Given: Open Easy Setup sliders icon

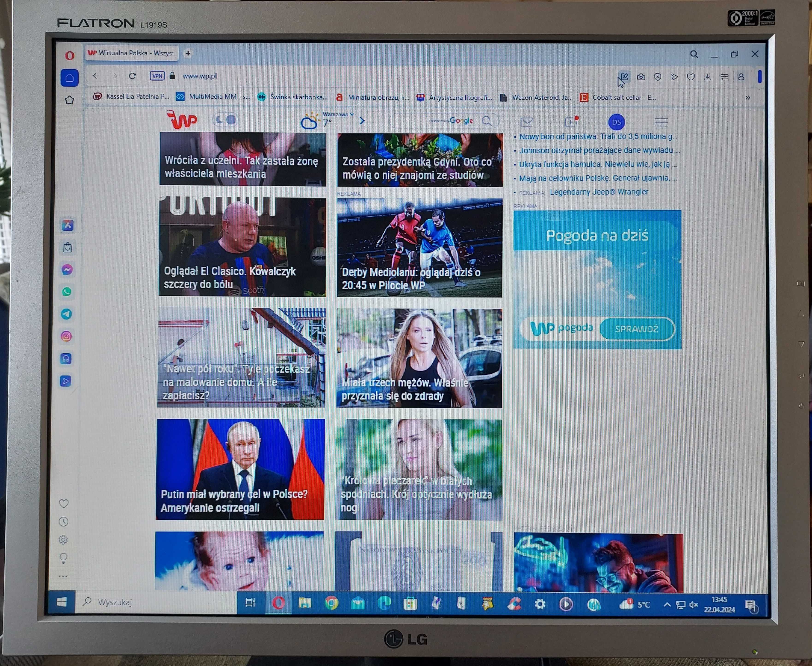Looking at the screenshot, I should (724, 77).
